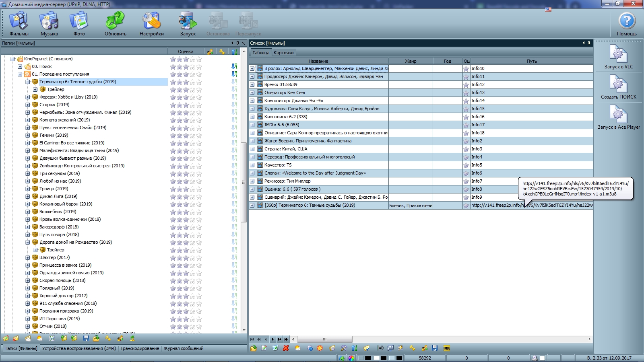This screenshot has width=644, height=362.
Task: Click Запуск в Ace Player icon
Action: (x=618, y=117)
